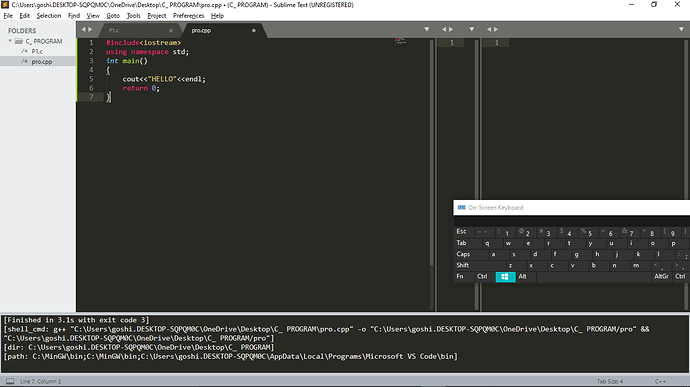Click Line 7, Column 2 status text
The width and height of the screenshot is (690, 387).
point(40,381)
